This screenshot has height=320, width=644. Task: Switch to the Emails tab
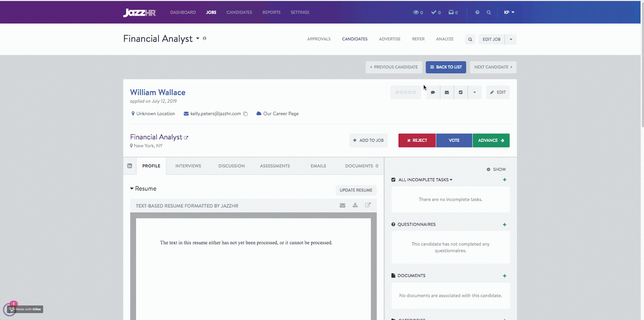tap(318, 166)
